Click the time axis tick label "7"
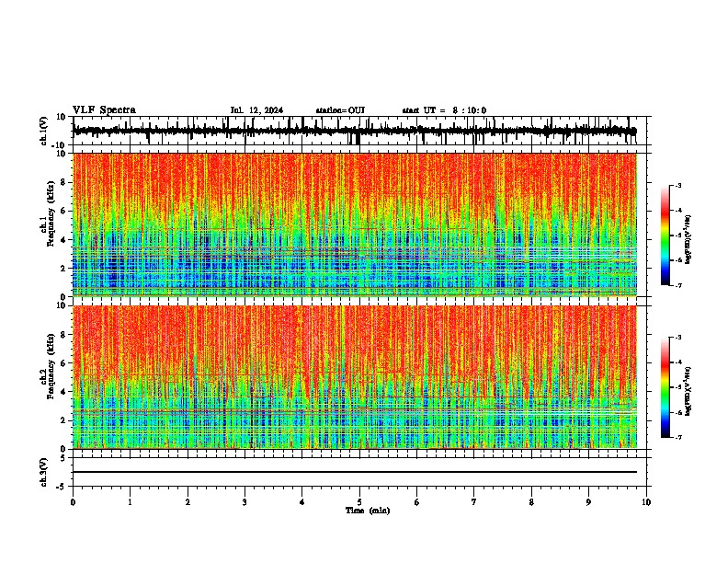728x563 pixels. (474, 502)
